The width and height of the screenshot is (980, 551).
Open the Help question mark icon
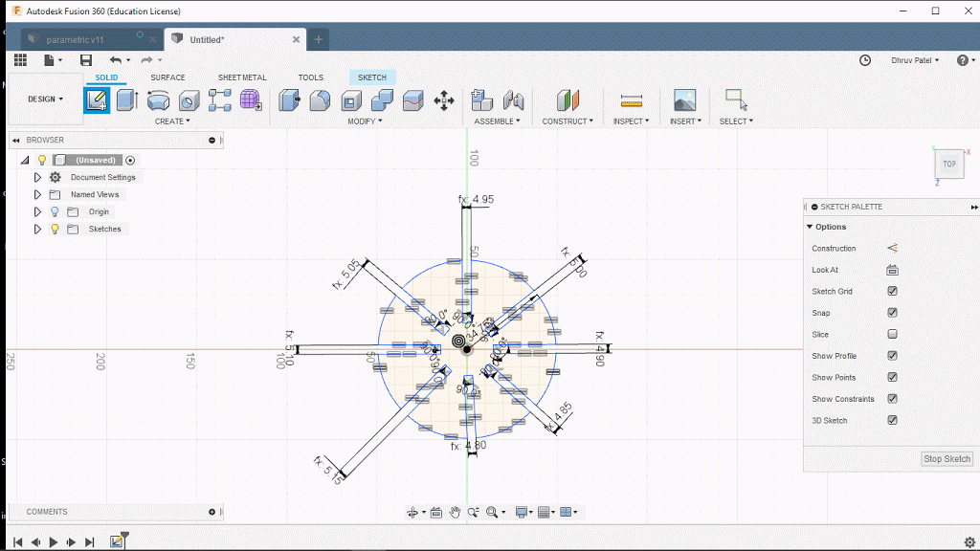(x=963, y=60)
